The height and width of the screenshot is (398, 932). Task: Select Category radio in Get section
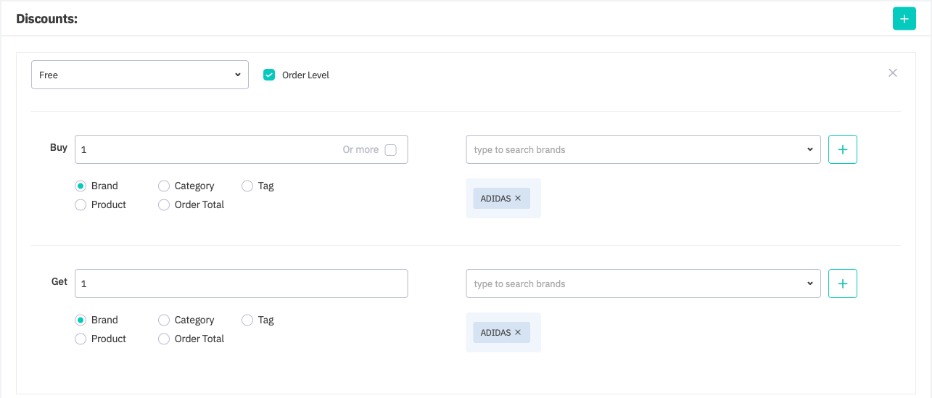pos(164,320)
